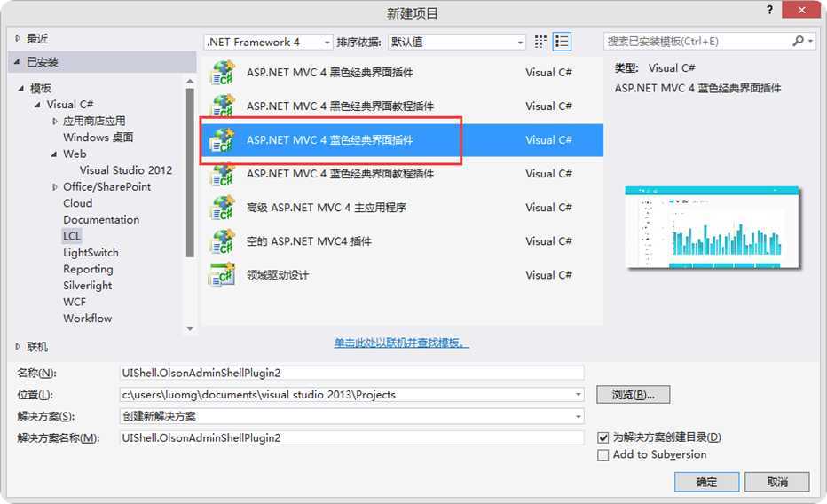Select LightSwitch in template tree
Viewport: 827px width, 504px height.
pyautogui.click(x=91, y=253)
